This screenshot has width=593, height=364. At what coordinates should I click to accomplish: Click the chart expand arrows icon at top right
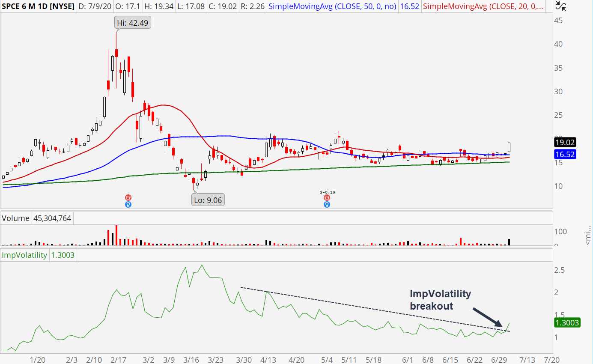[561, 6]
